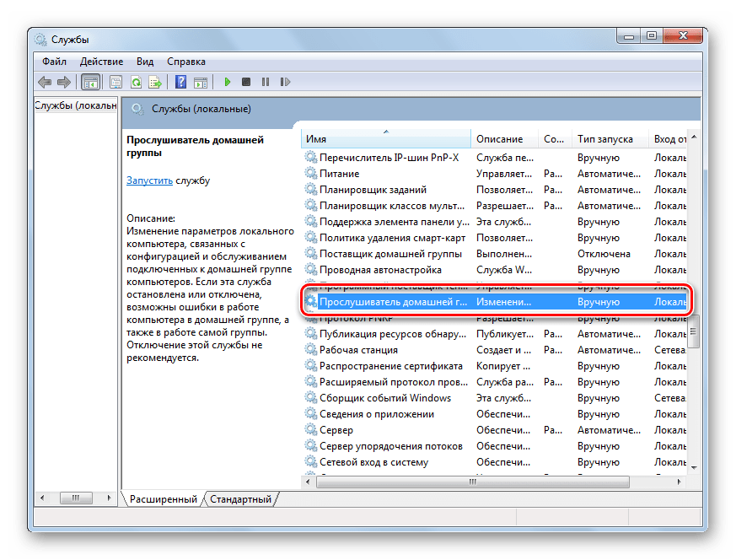
Task: Open the Properties toolbar icon
Action: pyautogui.click(x=116, y=82)
